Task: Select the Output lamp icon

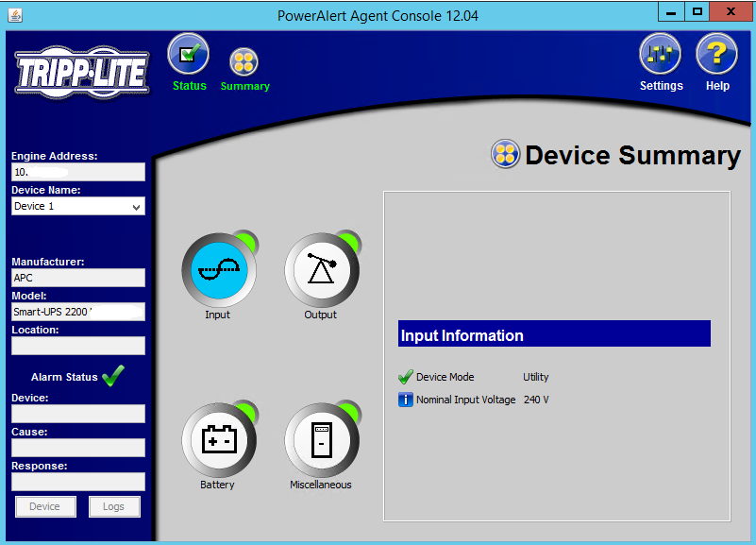Action: [322, 269]
